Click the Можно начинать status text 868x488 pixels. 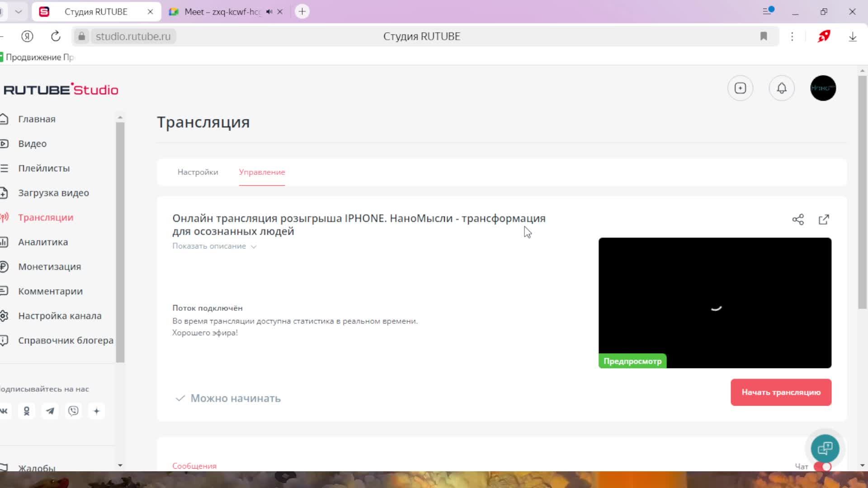236,398
